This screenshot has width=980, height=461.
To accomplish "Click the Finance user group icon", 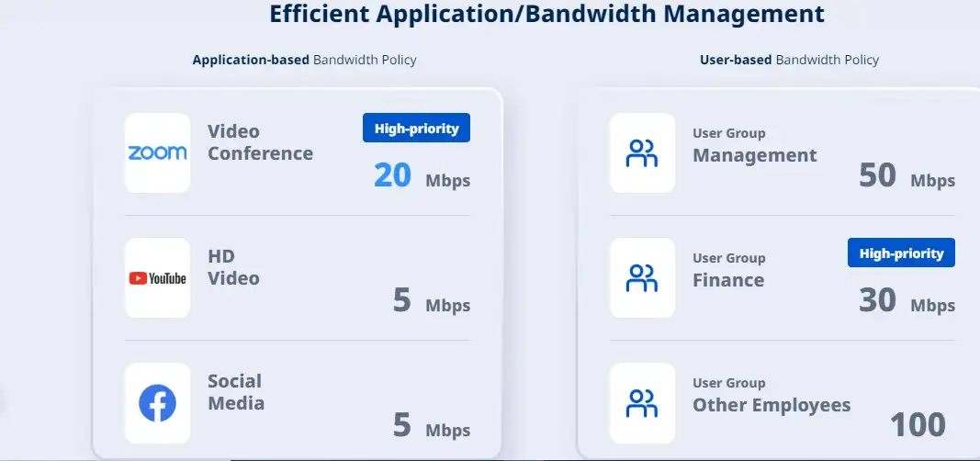I will click(x=642, y=278).
